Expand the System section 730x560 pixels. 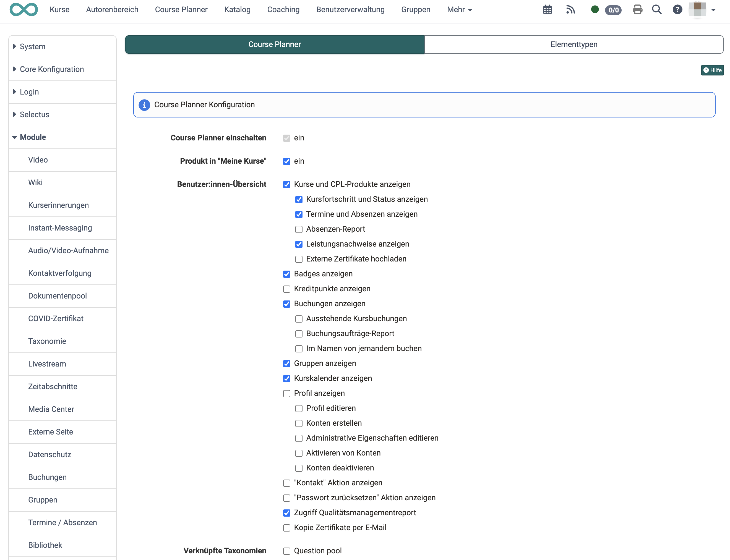[x=62, y=47]
